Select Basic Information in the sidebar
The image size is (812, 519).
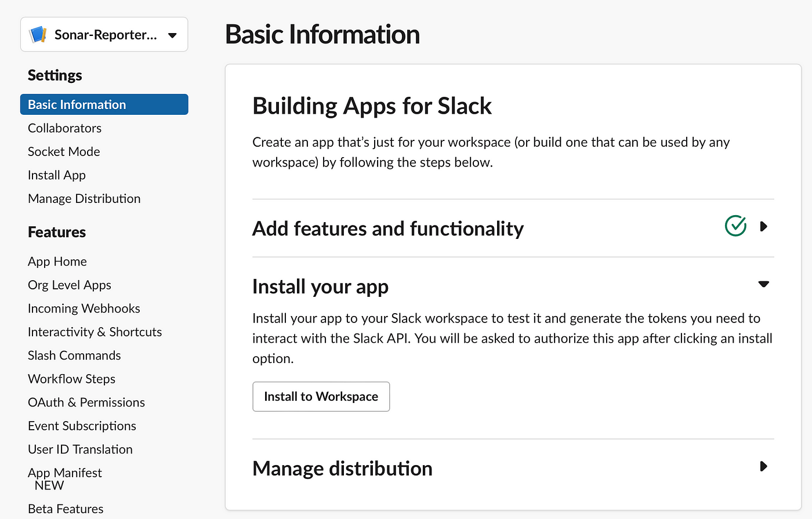pos(104,104)
